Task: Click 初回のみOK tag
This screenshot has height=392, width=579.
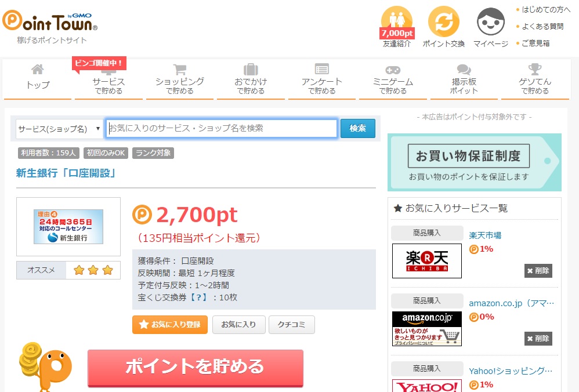Action: pyautogui.click(x=106, y=153)
